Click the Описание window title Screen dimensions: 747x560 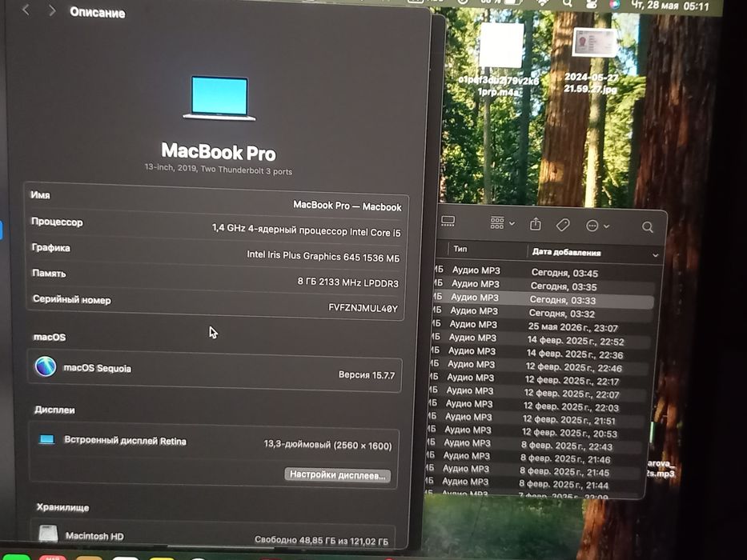click(x=98, y=12)
